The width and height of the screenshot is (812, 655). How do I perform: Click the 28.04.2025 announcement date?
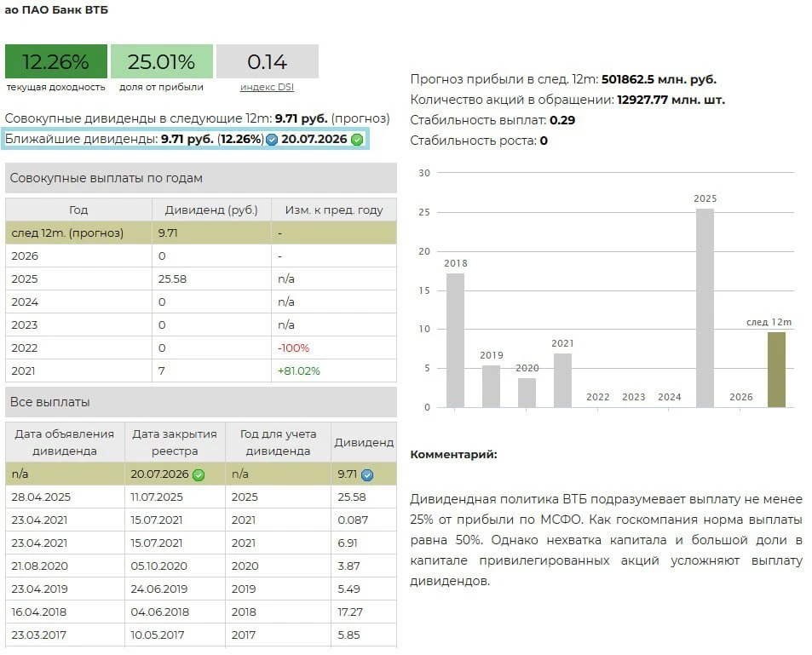[x=41, y=497]
